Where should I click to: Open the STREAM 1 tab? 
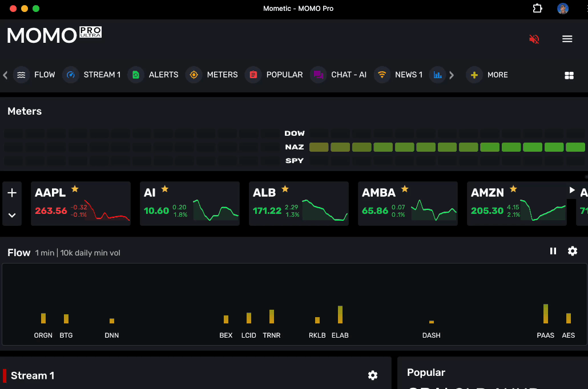click(x=102, y=75)
